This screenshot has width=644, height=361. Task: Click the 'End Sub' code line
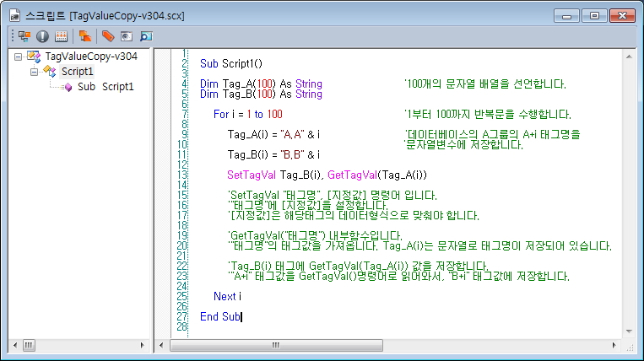click(x=219, y=316)
